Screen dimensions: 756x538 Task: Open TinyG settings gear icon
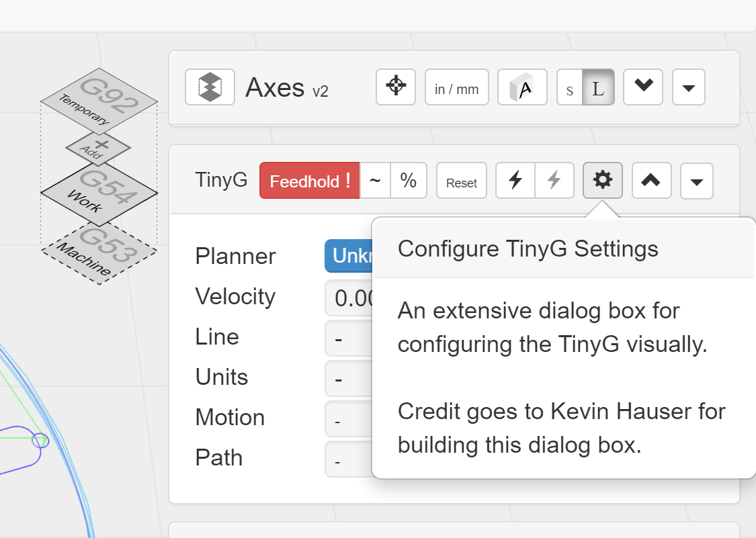point(603,181)
